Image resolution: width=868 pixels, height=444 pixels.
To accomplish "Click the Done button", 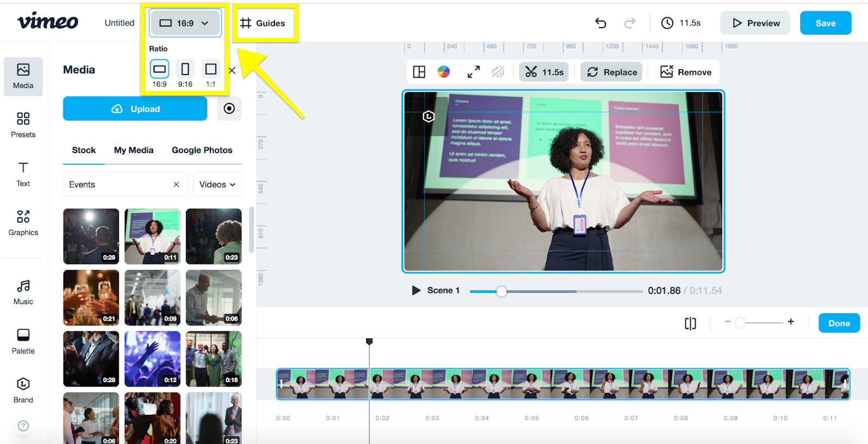I will pyautogui.click(x=839, y=323).
